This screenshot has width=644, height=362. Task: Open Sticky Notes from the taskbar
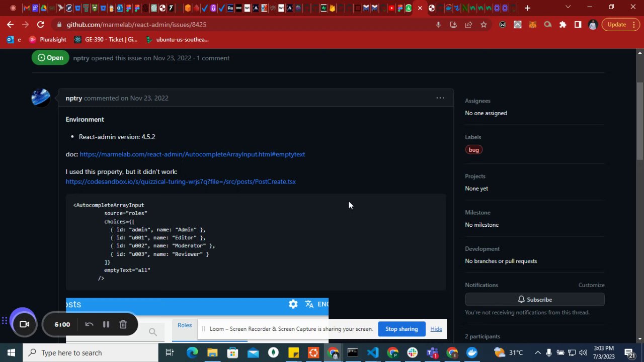click(x=293, y=353)
